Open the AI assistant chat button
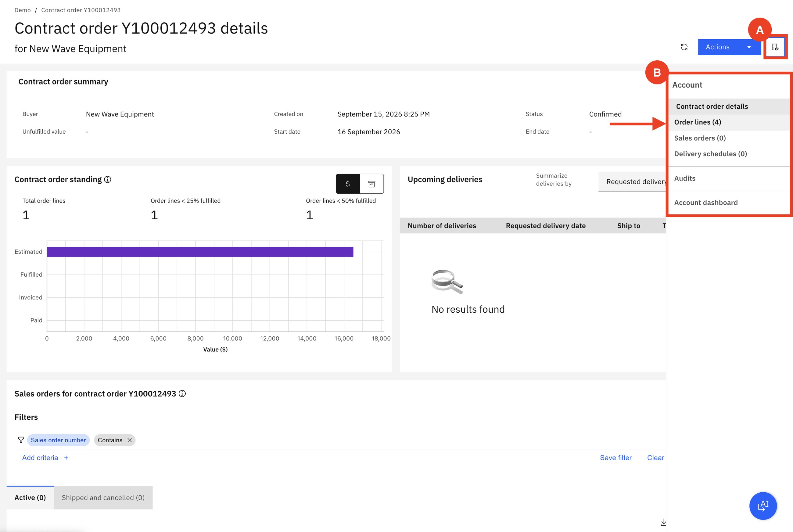This screenshot has width=793, height=532. tap(763, 505)
